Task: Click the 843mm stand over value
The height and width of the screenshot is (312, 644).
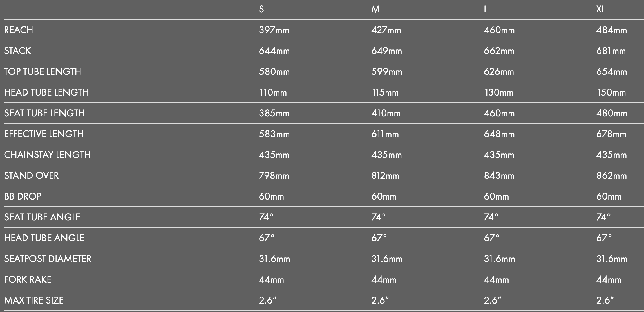Action: click(499, 175)
